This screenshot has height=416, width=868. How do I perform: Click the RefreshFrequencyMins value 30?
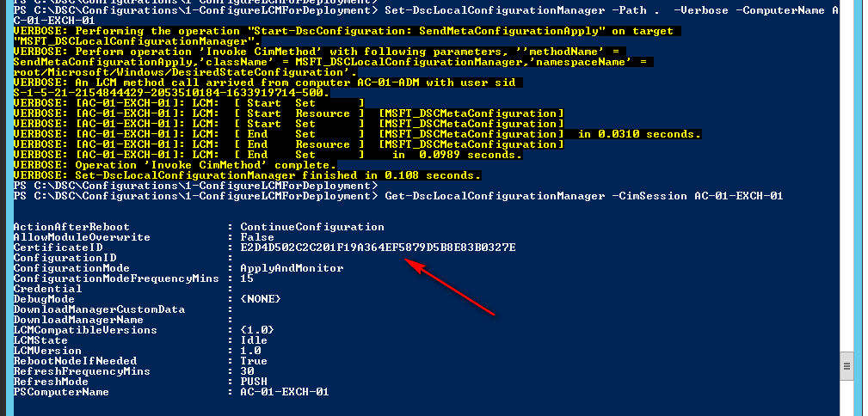(247, 371)
